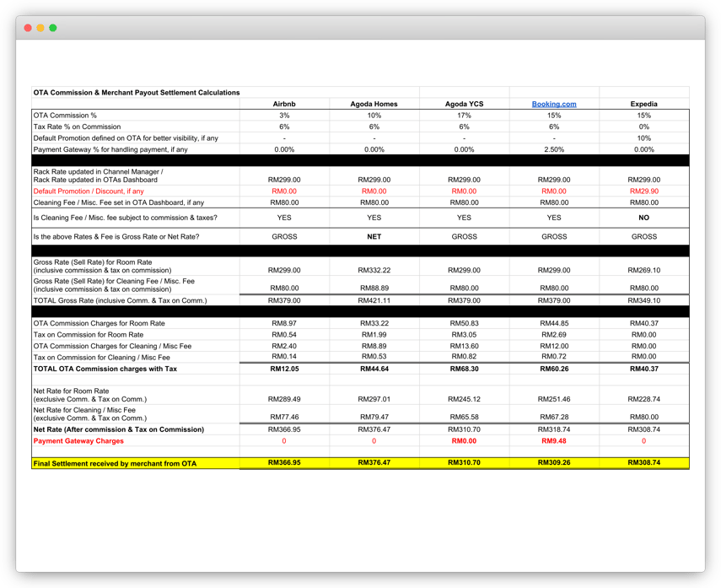Click Booking.com 2.50% payment gateway cell
The width and height of the screenshot is (721, 588).
point(554,149)
